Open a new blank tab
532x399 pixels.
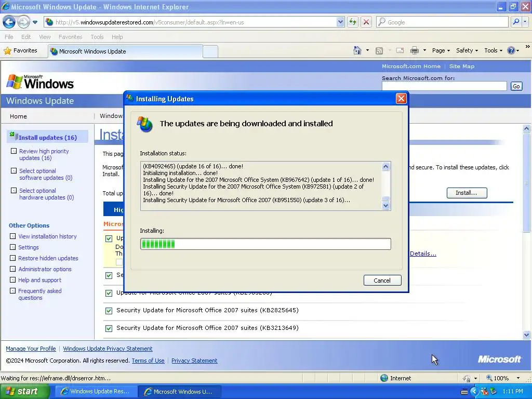tap(210, 51)
